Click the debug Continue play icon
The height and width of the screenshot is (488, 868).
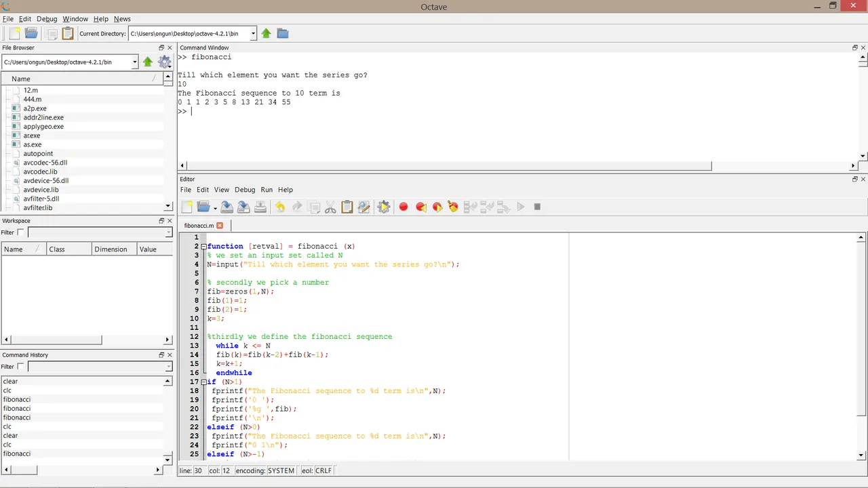click(x=521, y=207)
